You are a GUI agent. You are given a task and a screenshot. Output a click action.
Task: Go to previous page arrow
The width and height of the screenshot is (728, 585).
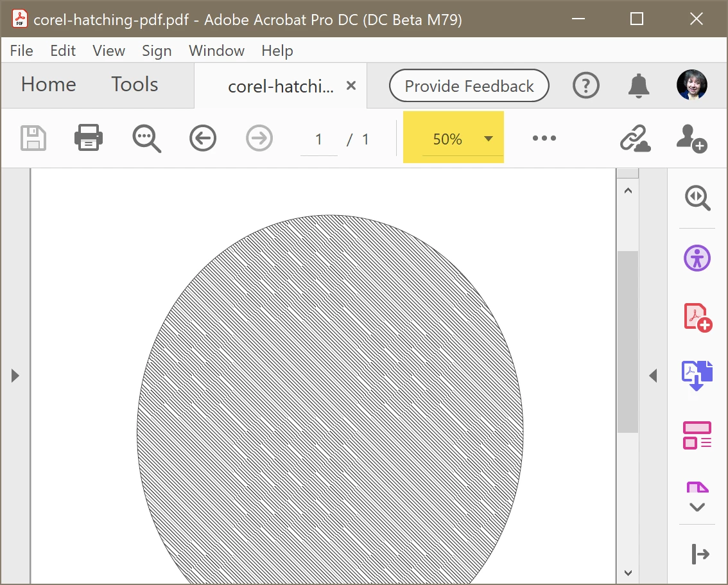pos(203,138)
